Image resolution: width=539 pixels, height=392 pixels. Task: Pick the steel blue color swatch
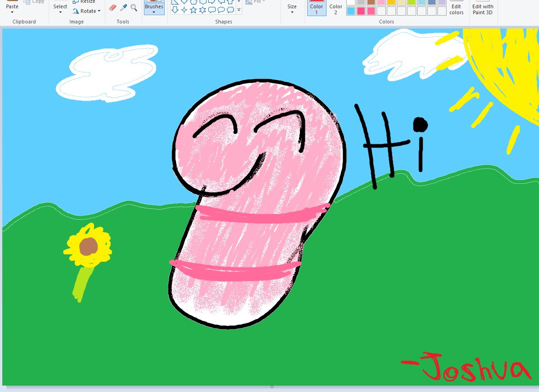point(432,2)
